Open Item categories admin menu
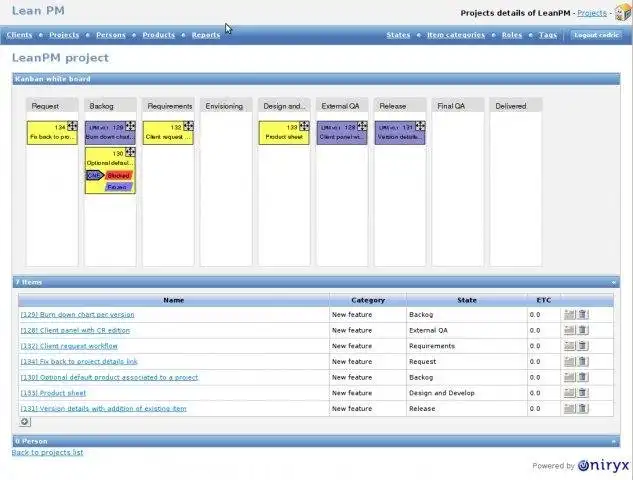The height and width of the screenshot is (480, 633). [456, 35]
